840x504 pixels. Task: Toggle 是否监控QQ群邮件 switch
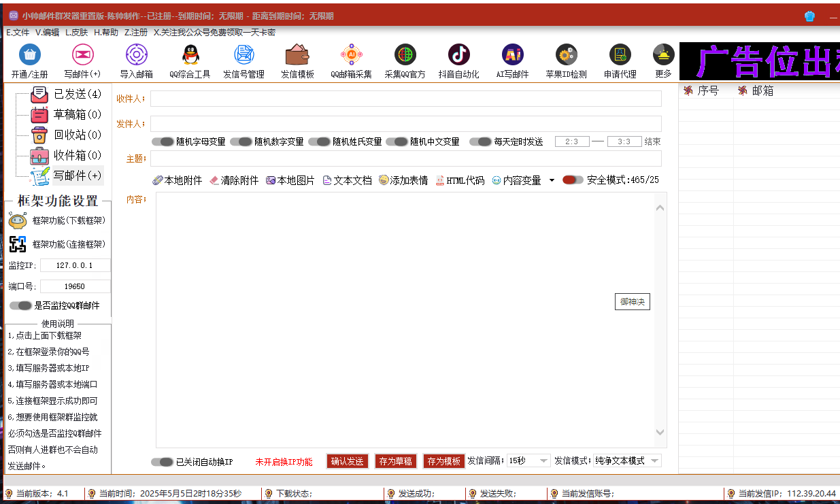pos(20,305)
